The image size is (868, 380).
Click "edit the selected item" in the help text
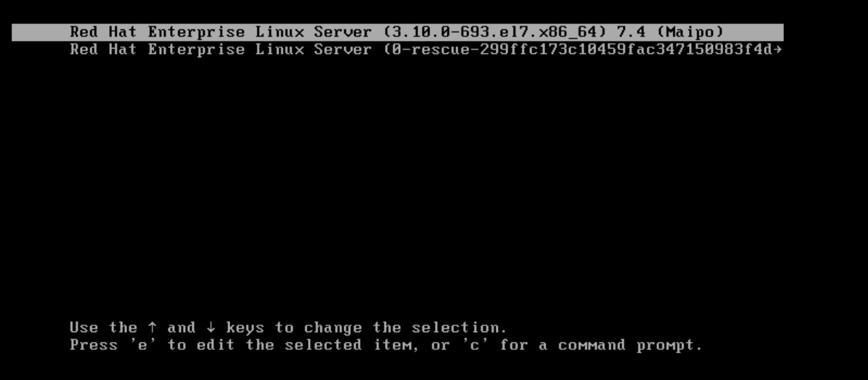coord(304,345)
